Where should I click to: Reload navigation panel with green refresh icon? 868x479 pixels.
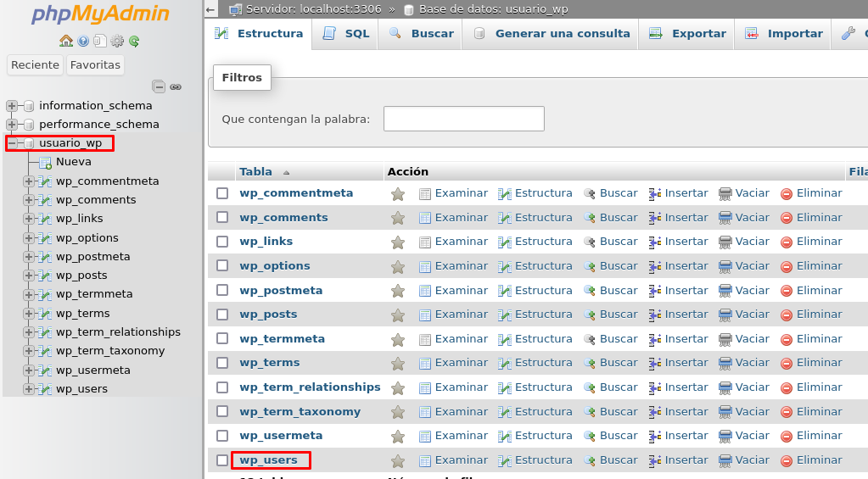134,41
